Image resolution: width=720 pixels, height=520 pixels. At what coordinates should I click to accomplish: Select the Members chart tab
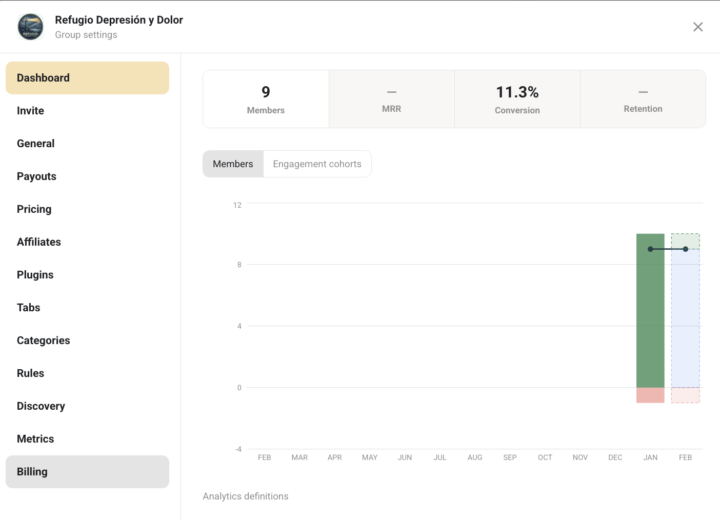(233, 164)
